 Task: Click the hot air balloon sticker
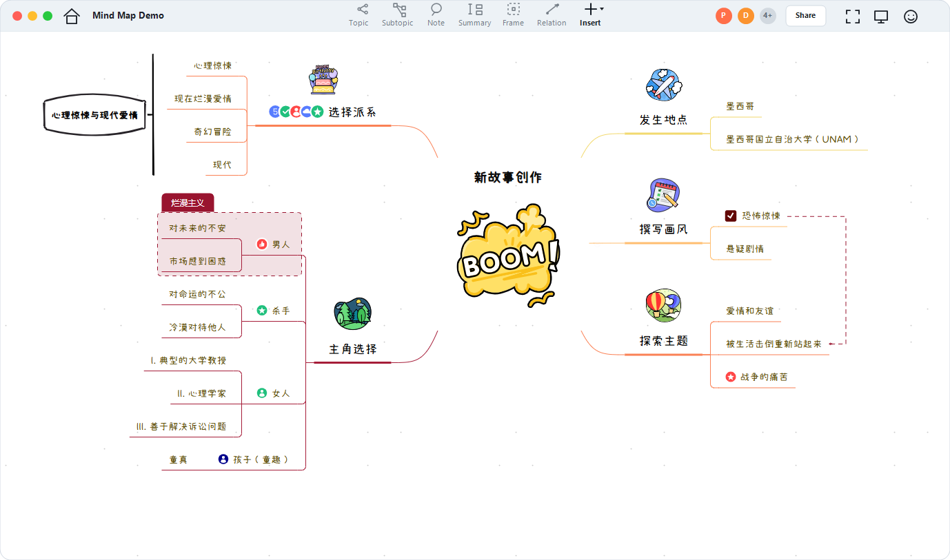click(663, 305)
